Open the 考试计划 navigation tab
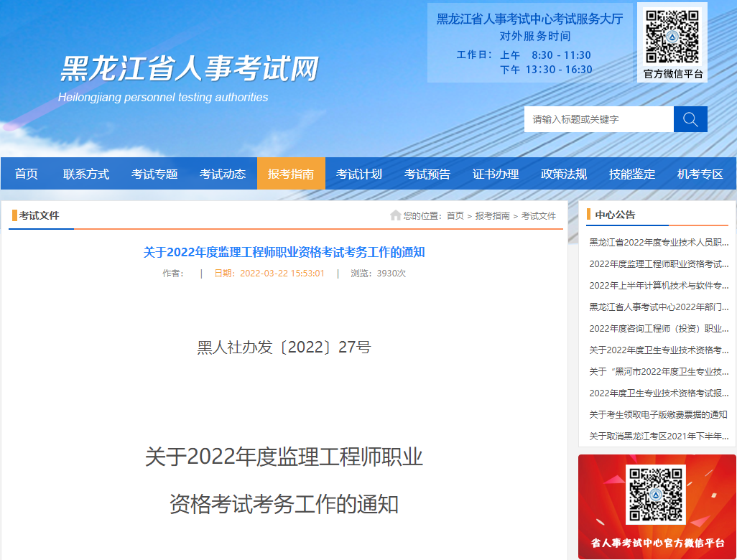The height and width of the screenshot is (560, 737). 359,174
